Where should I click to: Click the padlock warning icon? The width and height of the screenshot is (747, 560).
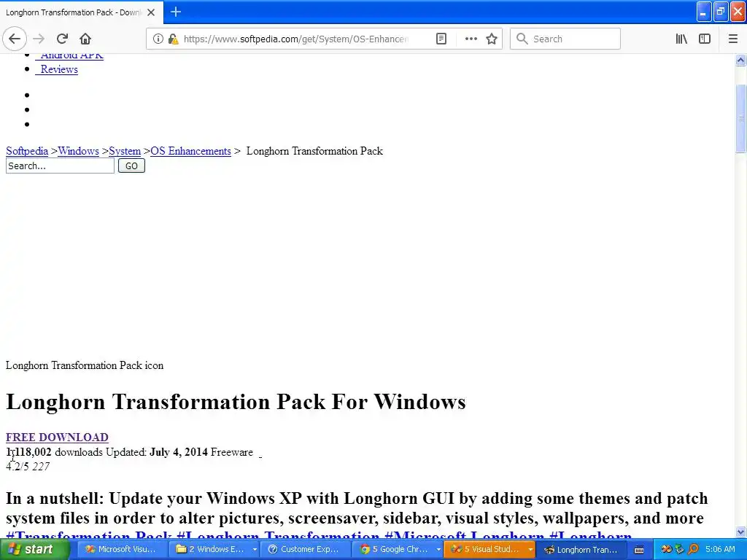(x=173, y=39)
